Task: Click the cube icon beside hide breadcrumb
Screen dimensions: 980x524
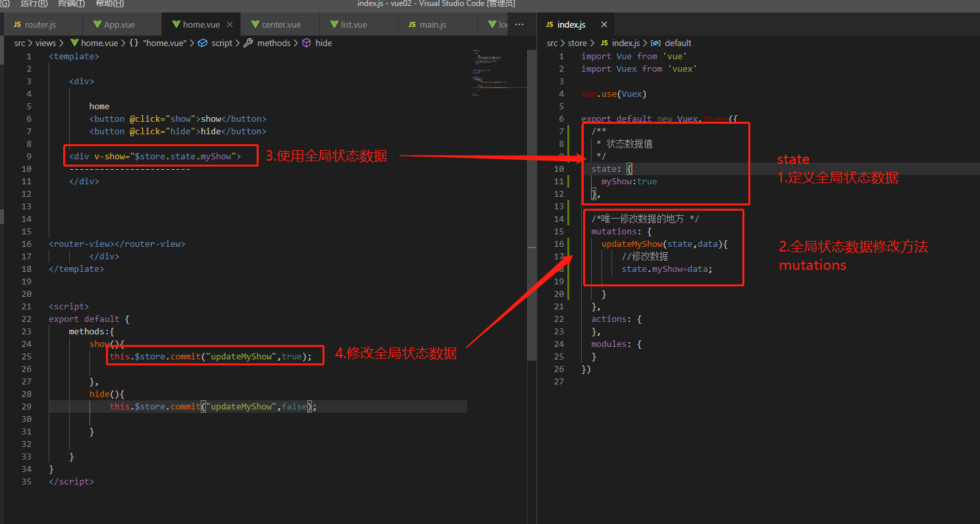Action: tap(307, 43)
